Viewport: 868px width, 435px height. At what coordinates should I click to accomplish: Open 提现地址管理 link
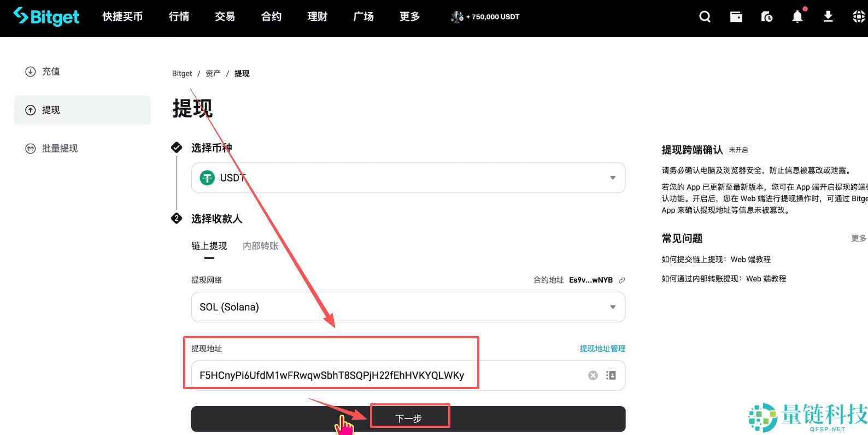[x=602, y=349]
